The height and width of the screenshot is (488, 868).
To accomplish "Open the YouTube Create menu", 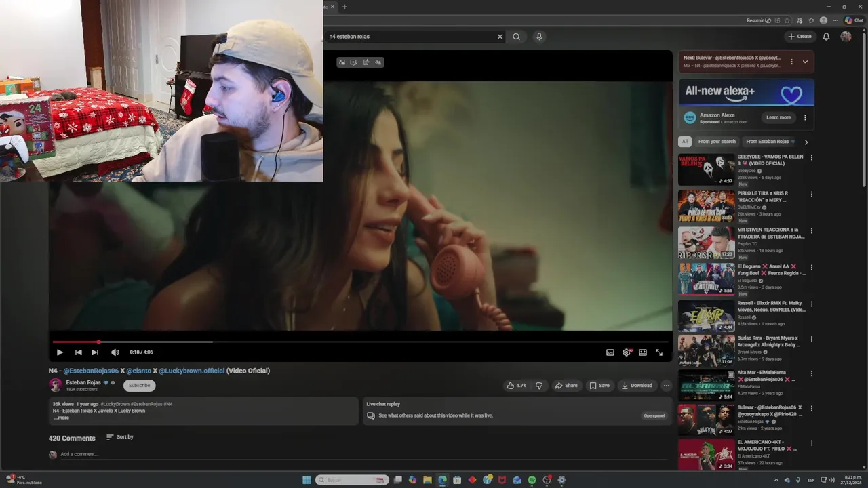I will (800, 37).
